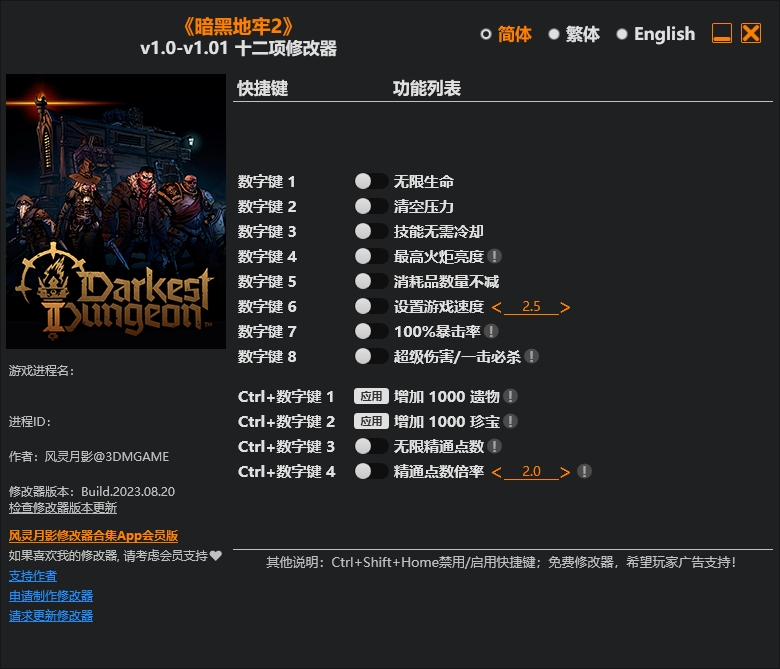The image size is (780, 669).
Task: Turn on 技能无需冷却 toggle
Action: point(370,232)
